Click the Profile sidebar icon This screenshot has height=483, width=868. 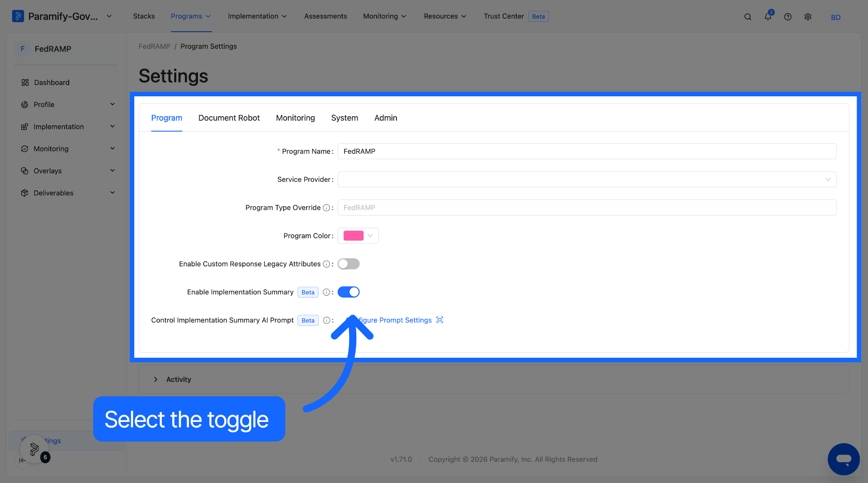pos(24,104)
